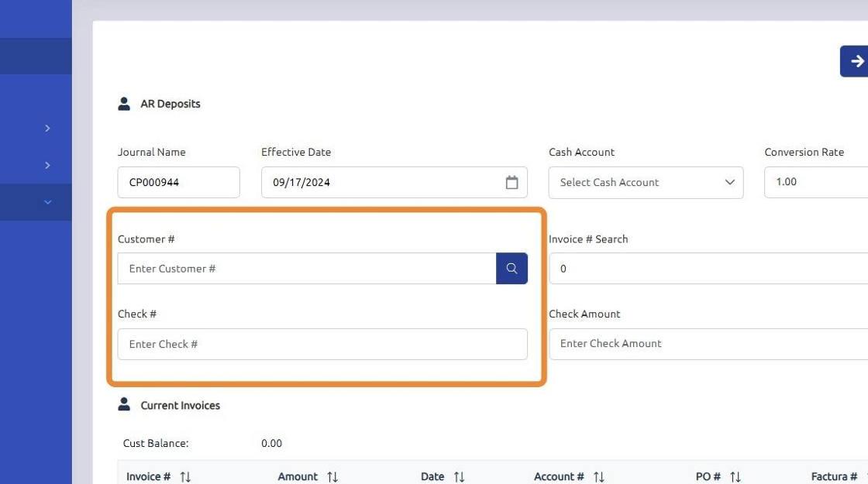Sort the table by Invoice # column
Image resolution: width=868 pixels, height=484 pixels.
[185, 477]
